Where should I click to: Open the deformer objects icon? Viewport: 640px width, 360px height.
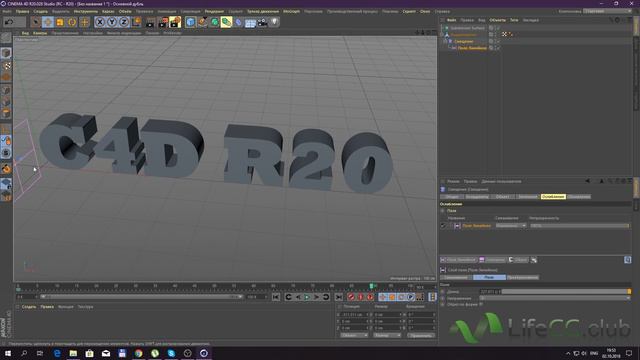click(x=238, y=22)
